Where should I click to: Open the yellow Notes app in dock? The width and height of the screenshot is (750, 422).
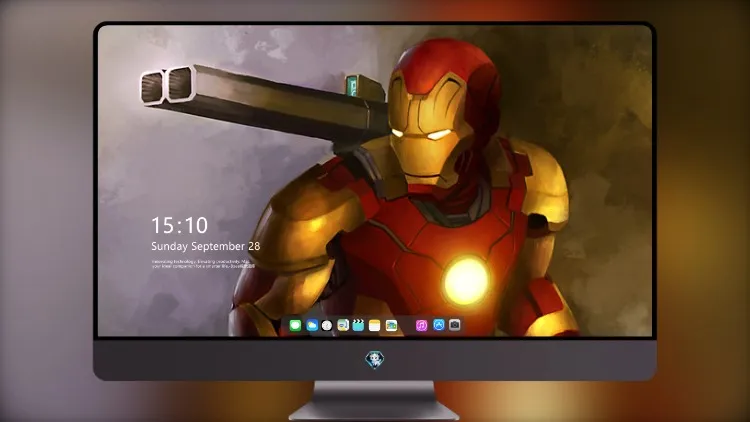(375, 325)
